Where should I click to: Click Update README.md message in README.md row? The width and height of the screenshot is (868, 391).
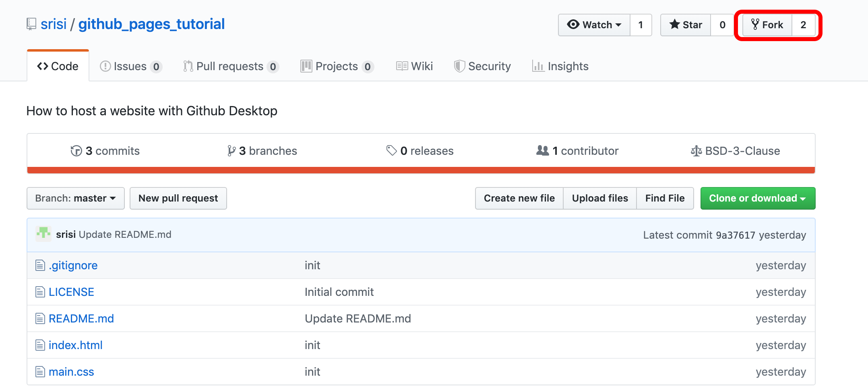pyautogui.click(x=358, y=318)
